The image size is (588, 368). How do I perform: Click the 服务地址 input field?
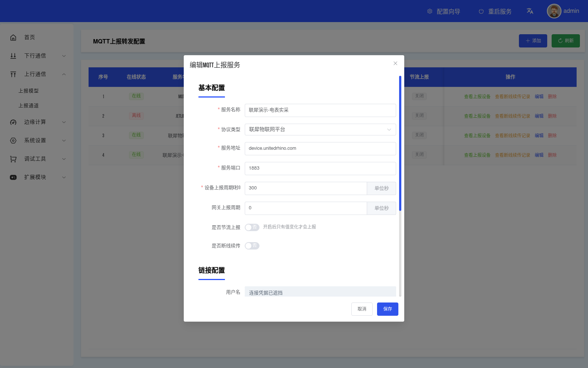(320, 148)
